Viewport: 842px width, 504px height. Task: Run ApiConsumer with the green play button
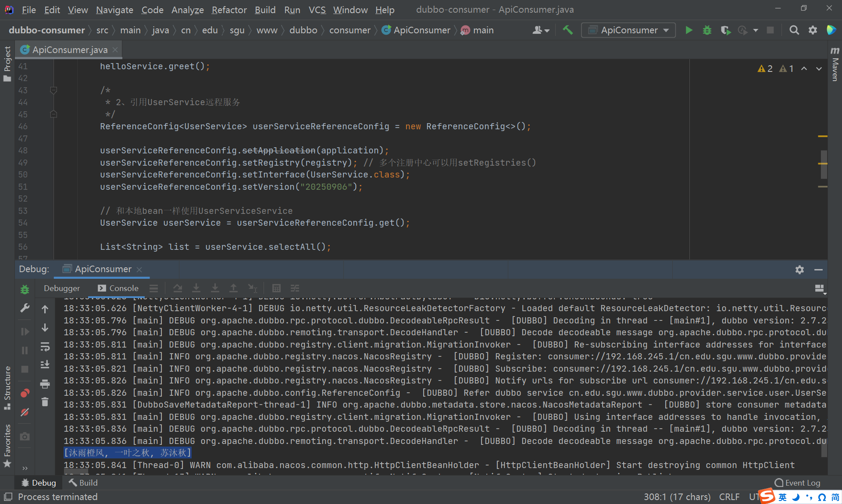coord(689,30)
